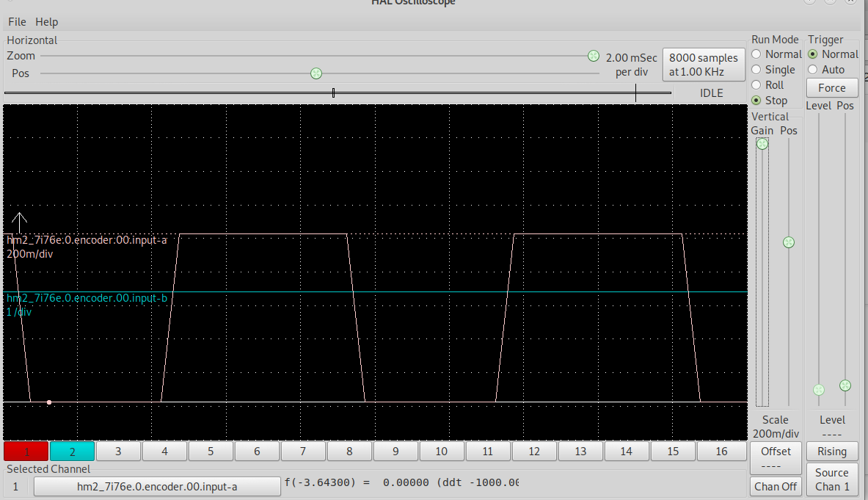This screenshot has height=500, width=868.
Task: Select Roll run mode
Action: click(767, 85)
